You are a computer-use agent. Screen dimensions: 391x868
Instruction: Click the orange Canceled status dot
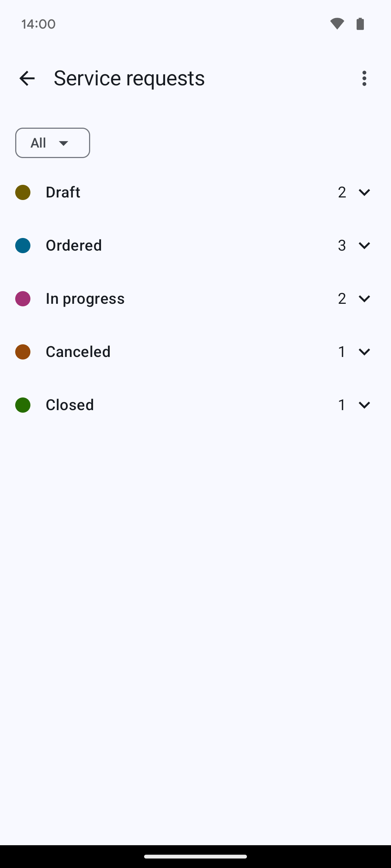pyautogui.click(x=23, y=352)
